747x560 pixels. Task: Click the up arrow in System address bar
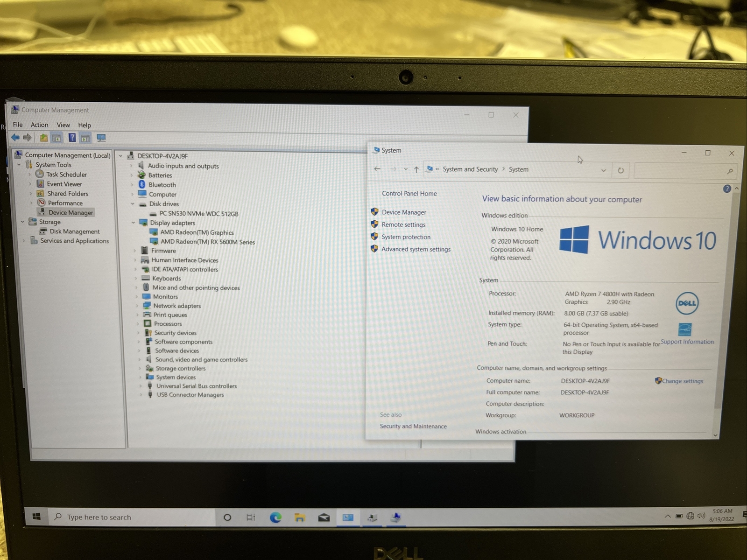coord(416,169)
